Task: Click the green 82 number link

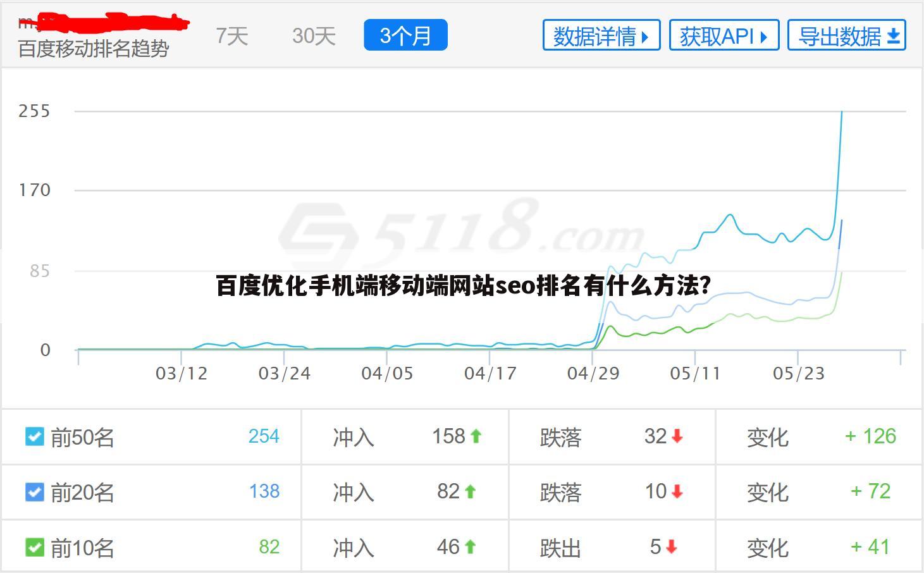Action: 268,546
